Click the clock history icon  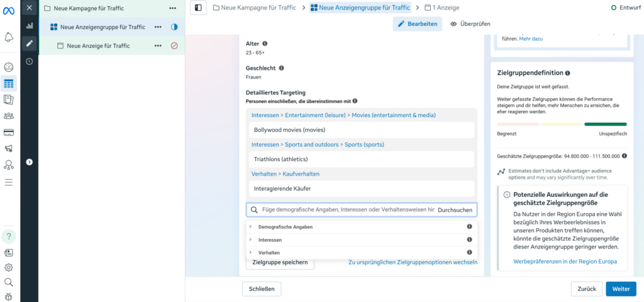(x=29, y=62)
